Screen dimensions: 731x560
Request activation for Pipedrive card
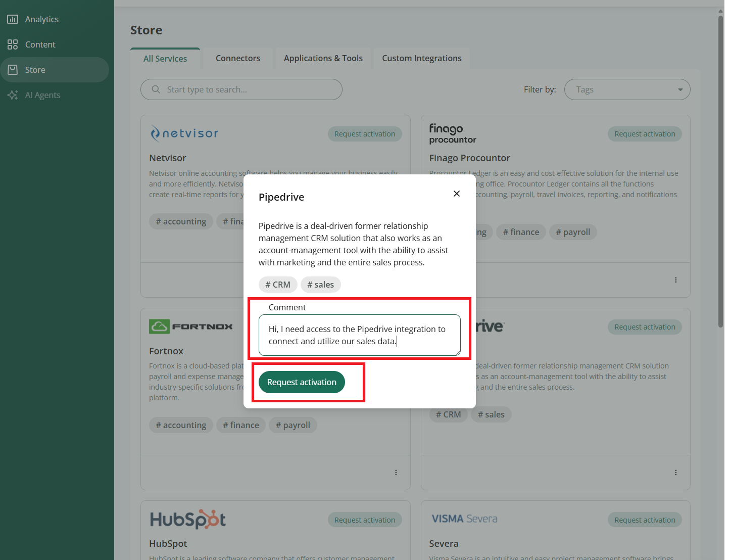645,327
